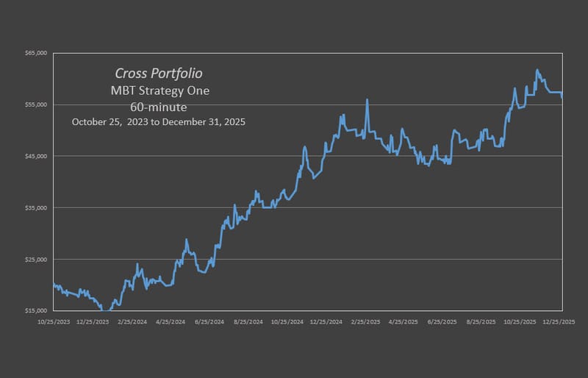Click the $65,000 y-axis label

36,53
